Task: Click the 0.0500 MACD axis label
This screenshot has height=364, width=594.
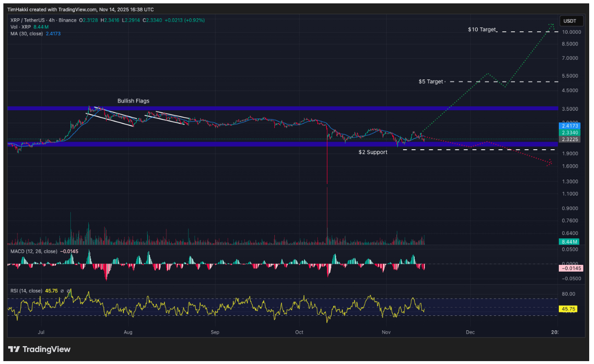Action: tap(569, 249)
